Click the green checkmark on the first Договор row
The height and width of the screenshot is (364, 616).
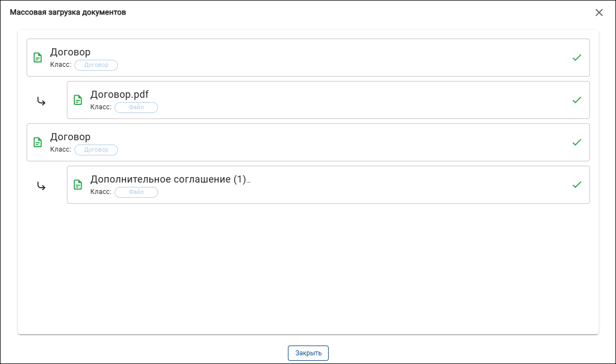[577, 58]
